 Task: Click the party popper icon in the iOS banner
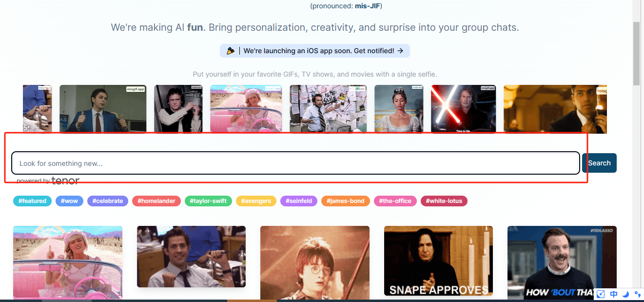click(231, 51)
